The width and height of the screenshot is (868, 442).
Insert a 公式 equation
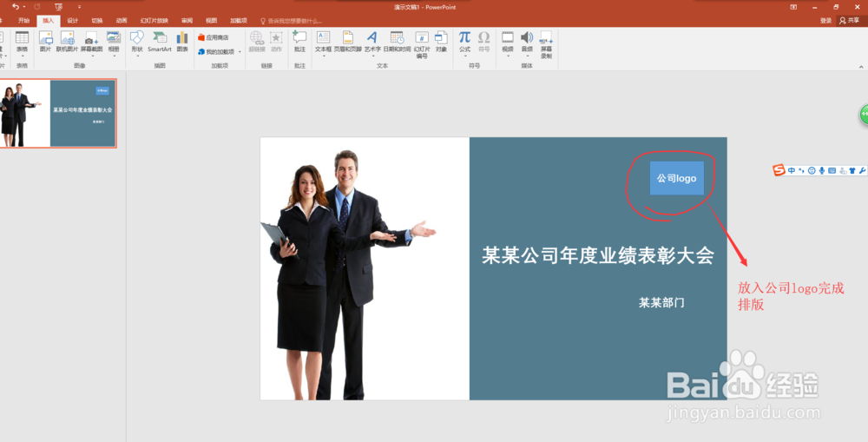465,43
